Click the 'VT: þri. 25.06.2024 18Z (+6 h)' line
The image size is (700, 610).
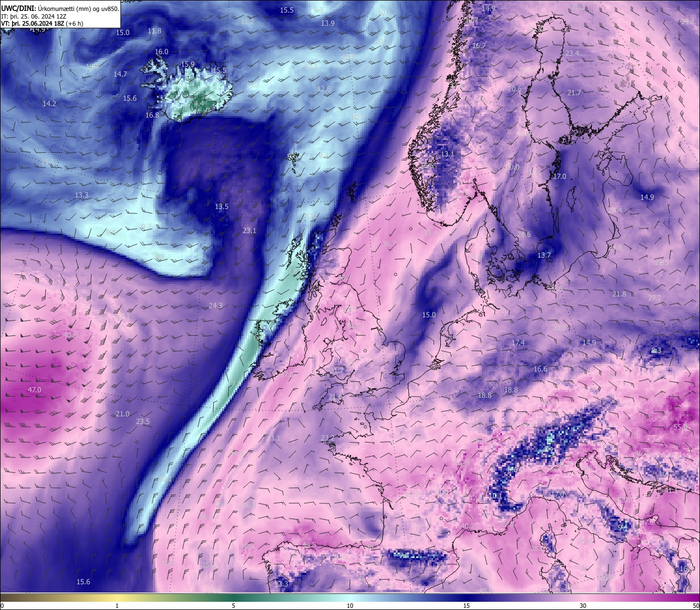click(42, 24)
